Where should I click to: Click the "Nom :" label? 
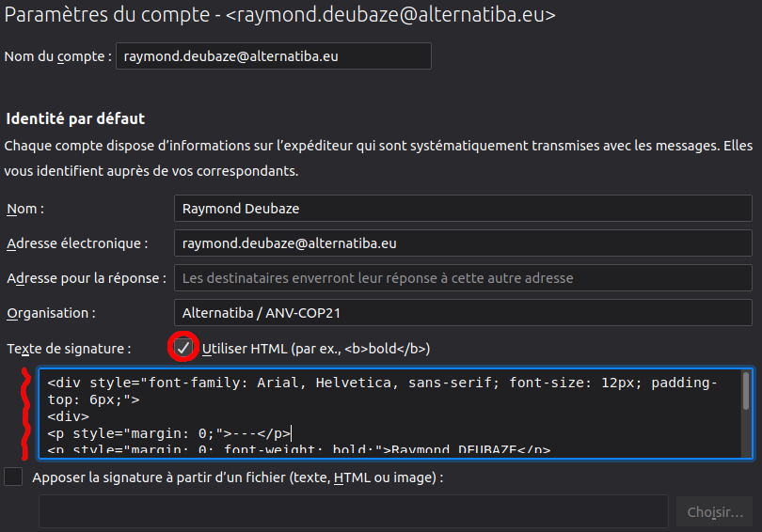pyautogui.click(x=25, y=209)
